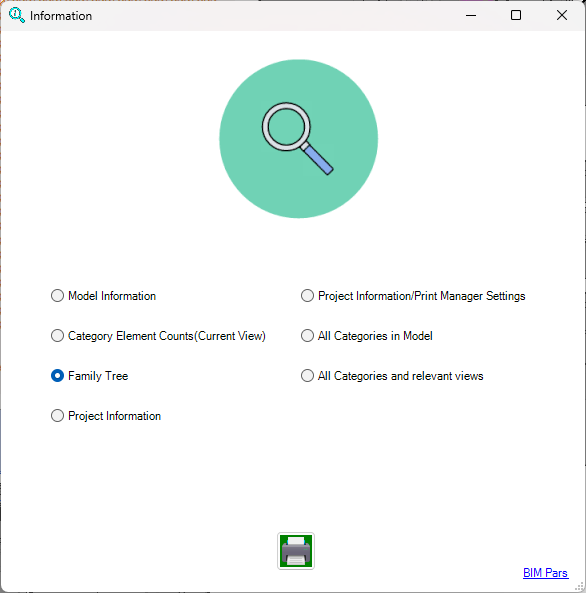
Task: Select the Model Information radio button
Action: pos(58,296)
